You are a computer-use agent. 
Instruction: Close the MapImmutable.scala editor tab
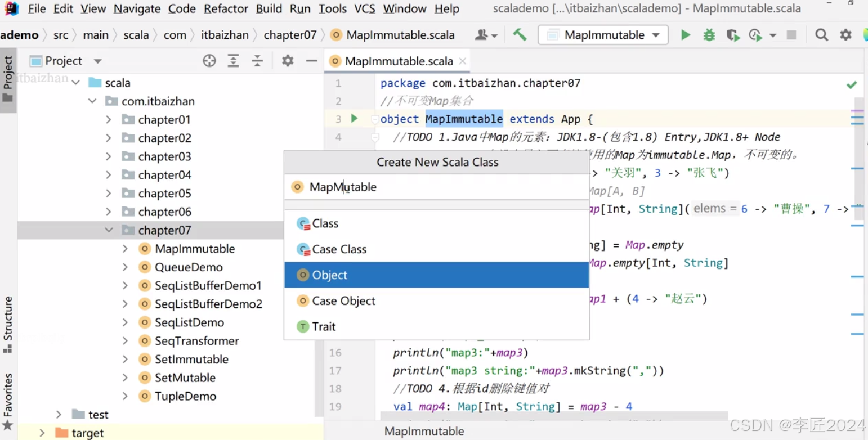[463, 61]
